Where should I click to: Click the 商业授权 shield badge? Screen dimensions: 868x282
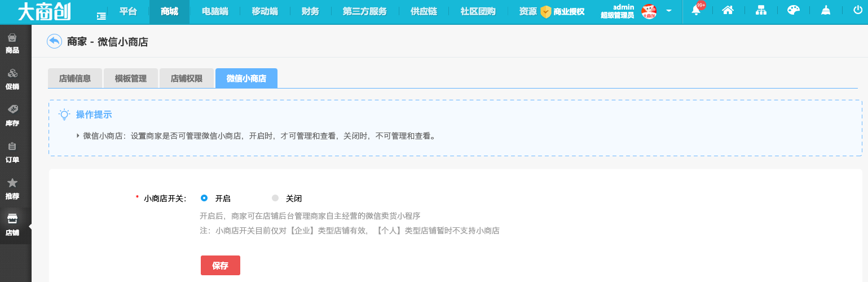tap(562, 12)
